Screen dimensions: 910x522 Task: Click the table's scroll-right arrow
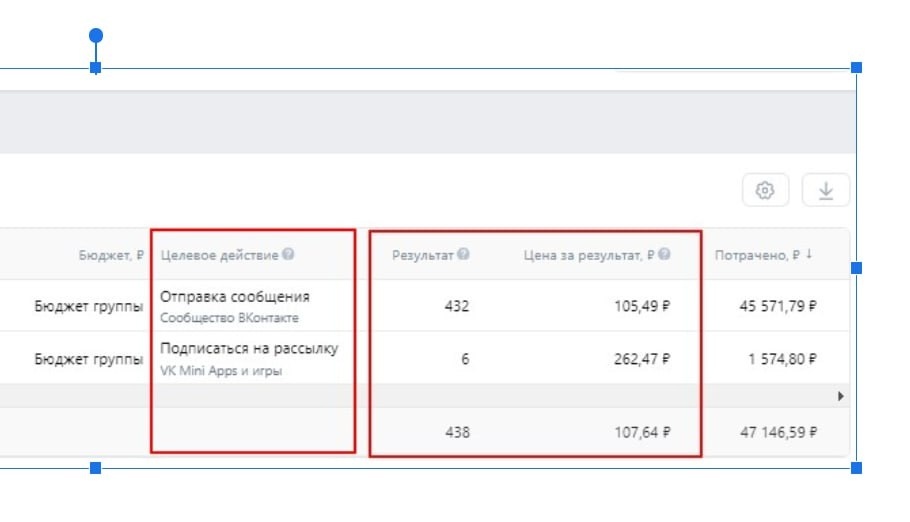point(840,396)
